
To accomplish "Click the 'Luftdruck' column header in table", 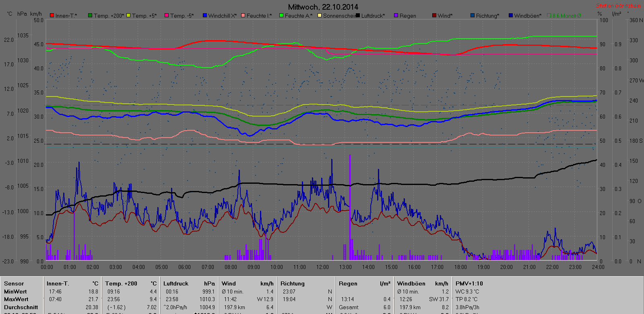I will [x=175, y=283].
